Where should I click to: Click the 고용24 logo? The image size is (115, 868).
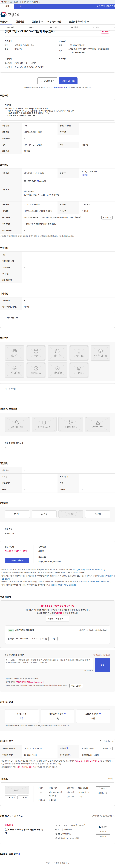pyautogui.click(x=10, y=15)
